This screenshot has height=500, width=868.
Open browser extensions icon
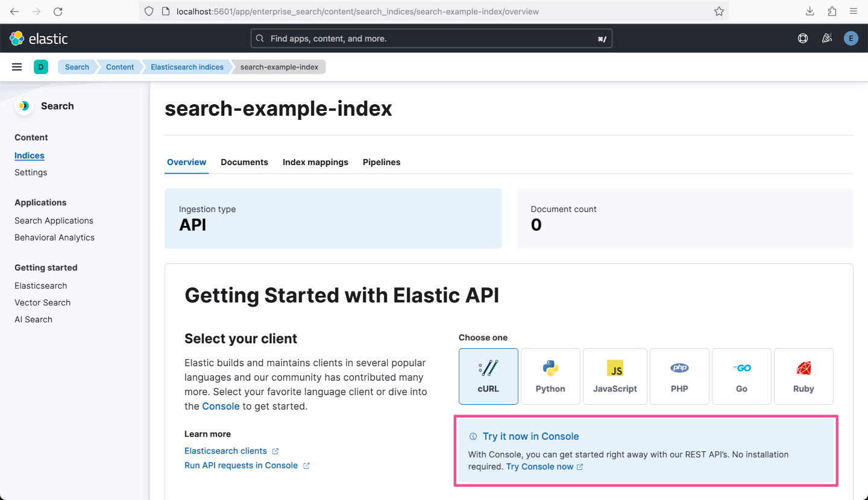click(x=832, y=11)
